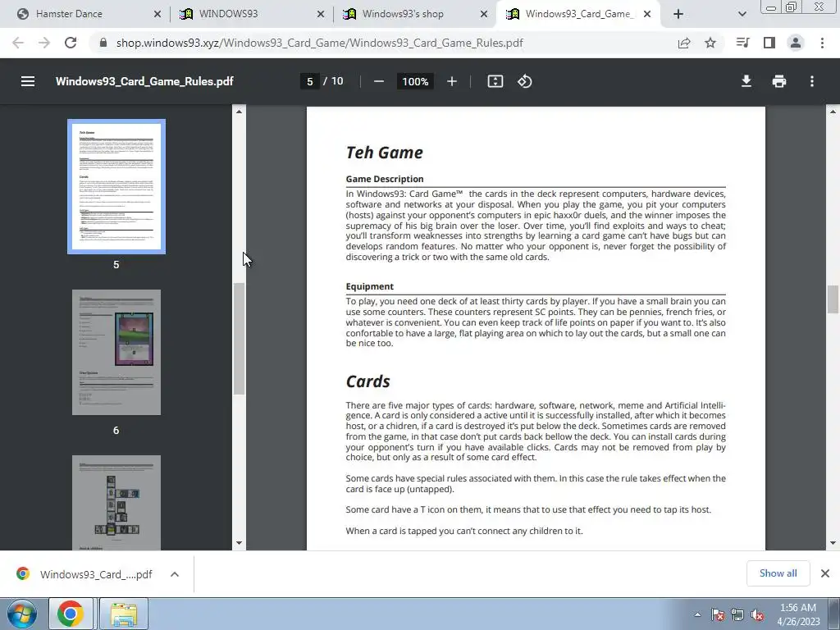This screenshot has width=840, height=630.
Task: Print the PDF document
Action: click(779, 81)
